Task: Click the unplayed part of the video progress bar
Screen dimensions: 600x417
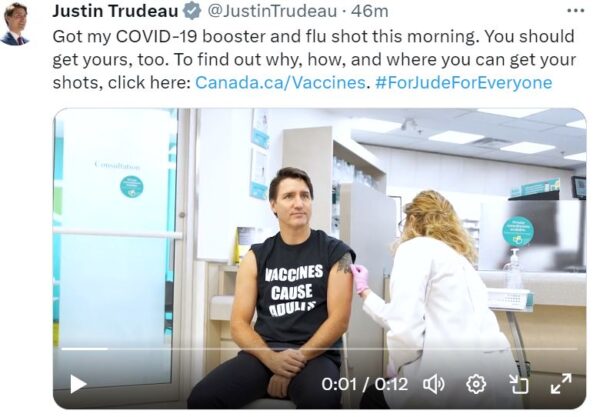Action: pyautogui.click(x=342, y=349)
